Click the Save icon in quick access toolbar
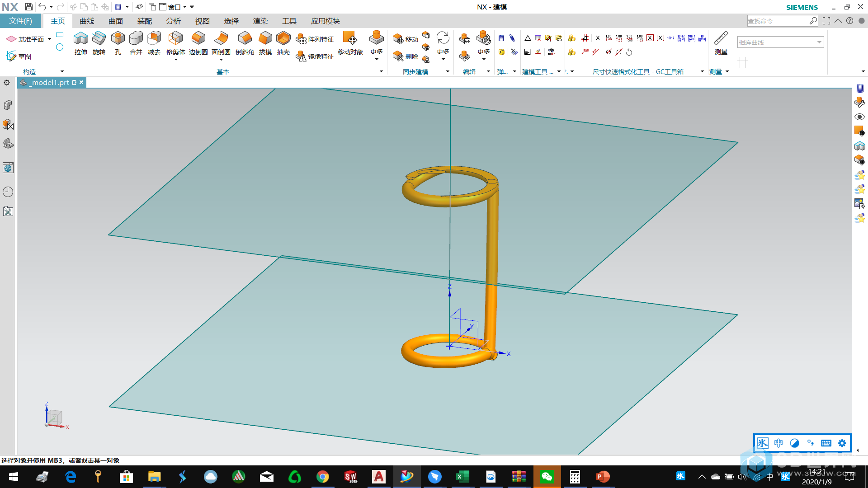 pos(28,7)
